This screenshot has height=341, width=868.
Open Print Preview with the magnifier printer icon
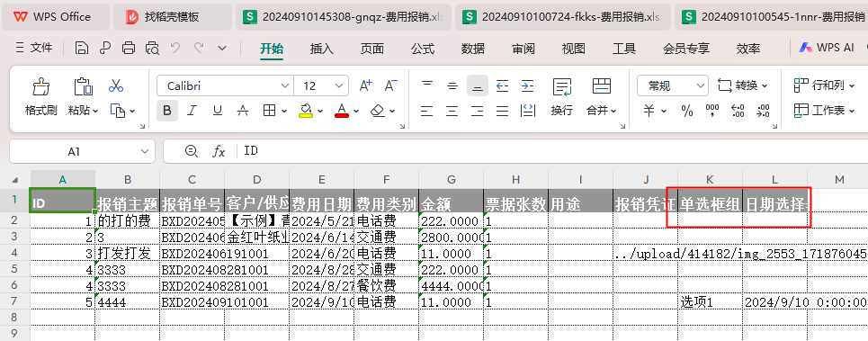pyautogui.click(x=152, y=49)
